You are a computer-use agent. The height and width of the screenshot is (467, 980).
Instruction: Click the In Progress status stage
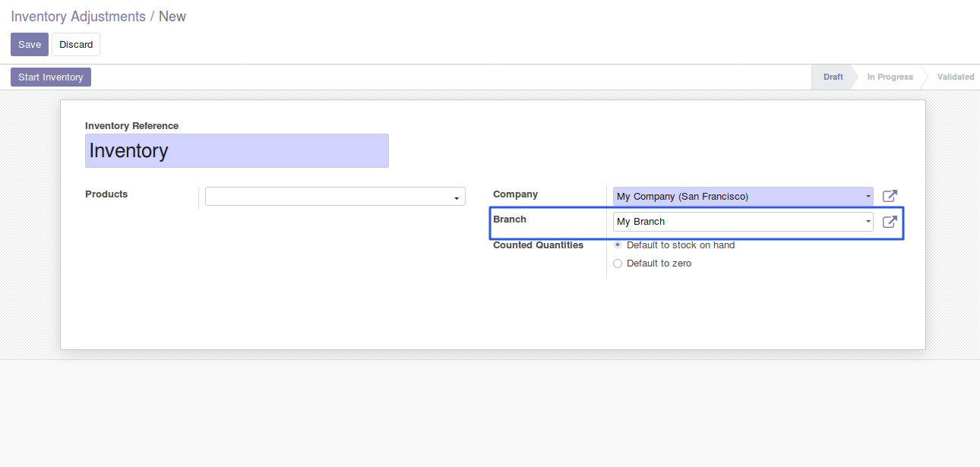coord(890,77)
